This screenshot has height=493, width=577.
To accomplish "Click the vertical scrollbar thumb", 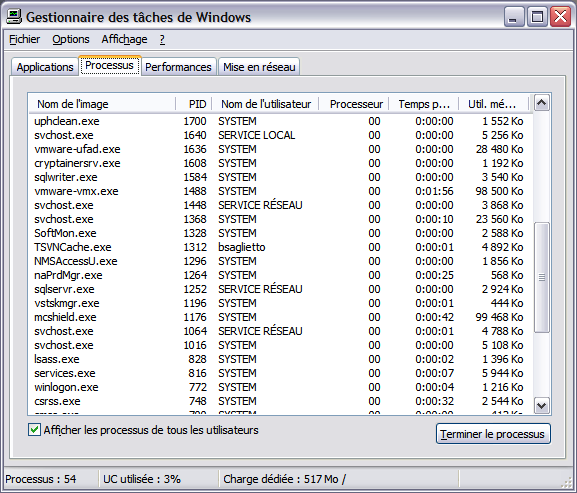I will point(542,277).
